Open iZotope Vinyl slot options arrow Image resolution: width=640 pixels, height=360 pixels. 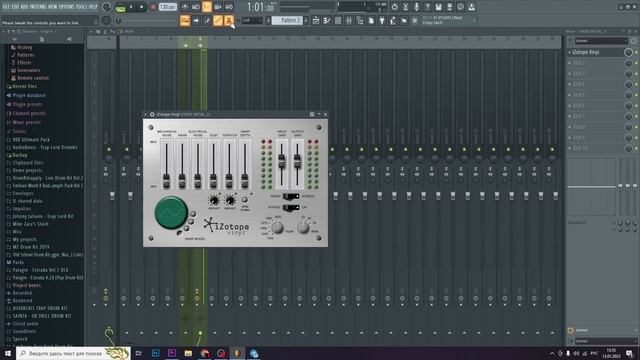click(570, 52)
